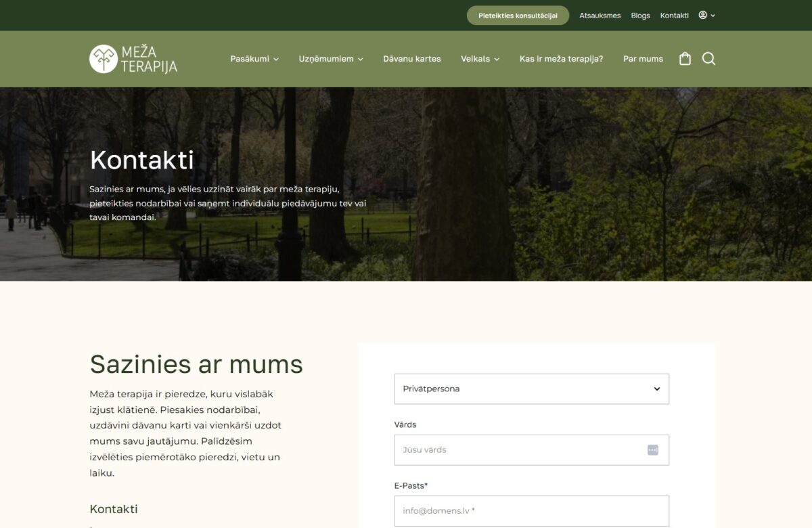
Task: Open the Kontakti link in top bar
Action: [x=675, y=16]
